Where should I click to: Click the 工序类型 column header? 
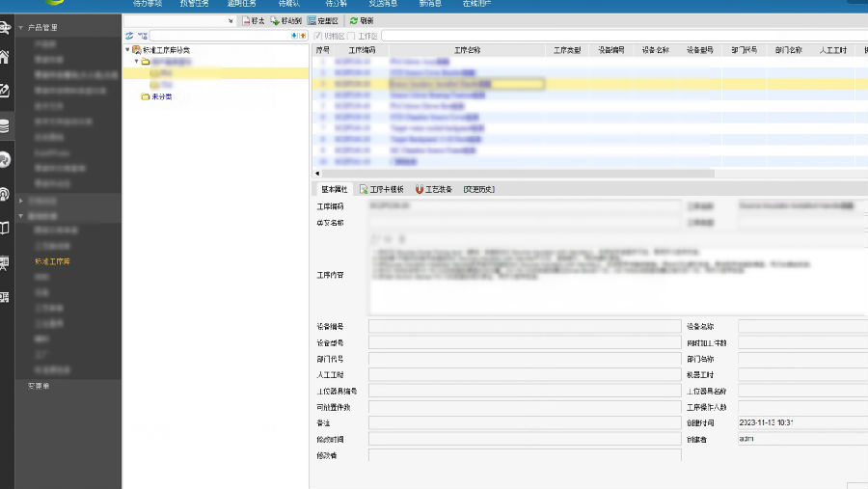(567, 50)
